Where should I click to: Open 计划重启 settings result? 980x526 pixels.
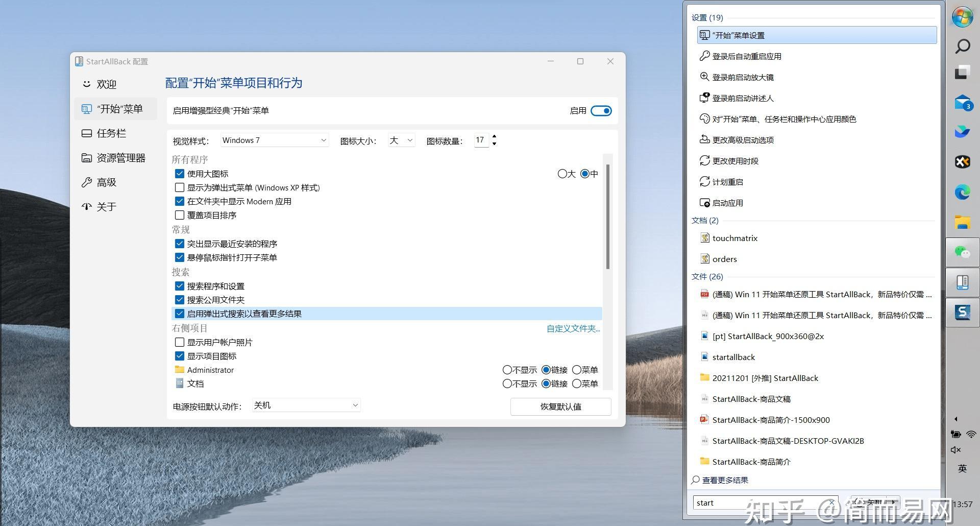[817, 182]
